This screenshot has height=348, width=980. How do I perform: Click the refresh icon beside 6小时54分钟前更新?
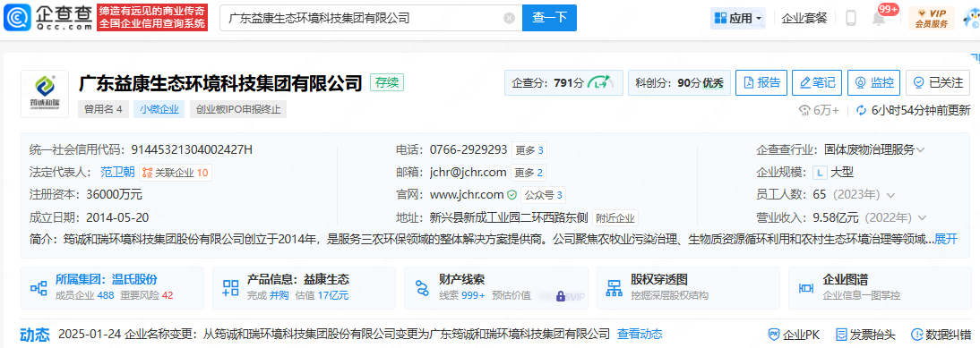click(862, 110)
